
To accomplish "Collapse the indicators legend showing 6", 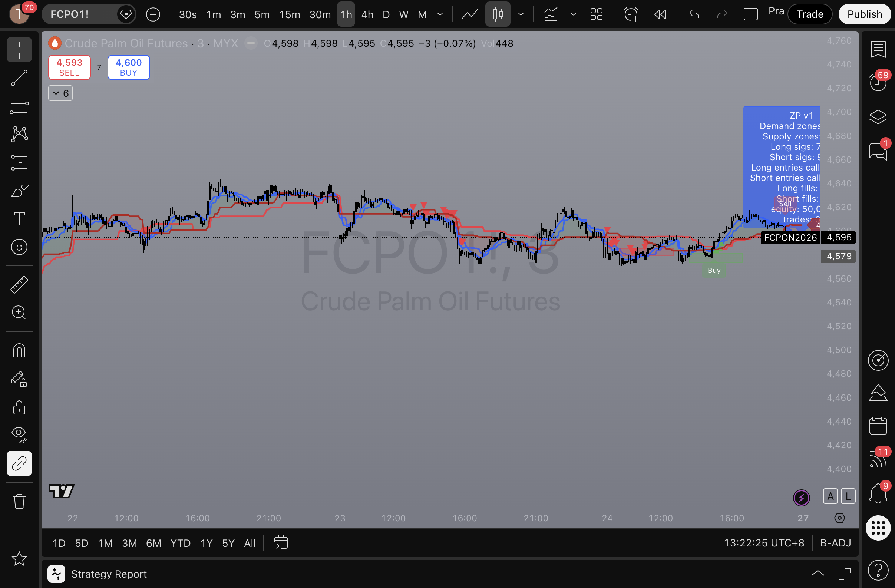I will click(60, 93).
